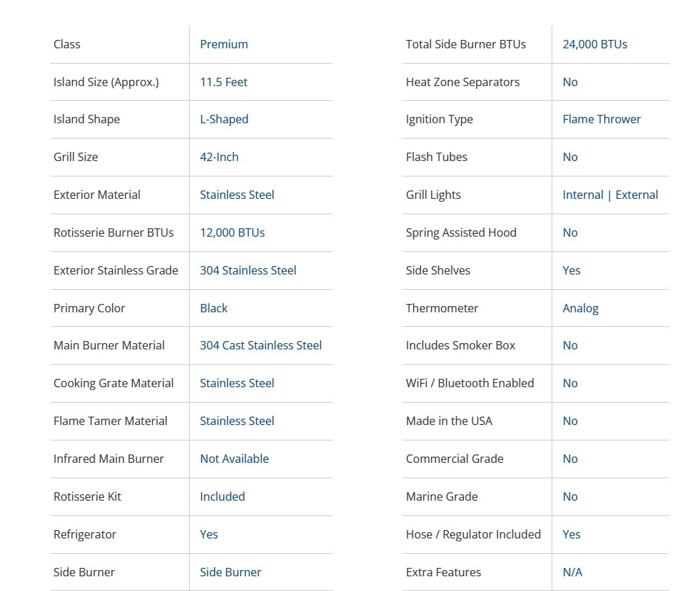
Task: Click the Yes value for Side Shelves
Action: click(x=571, y=270)
